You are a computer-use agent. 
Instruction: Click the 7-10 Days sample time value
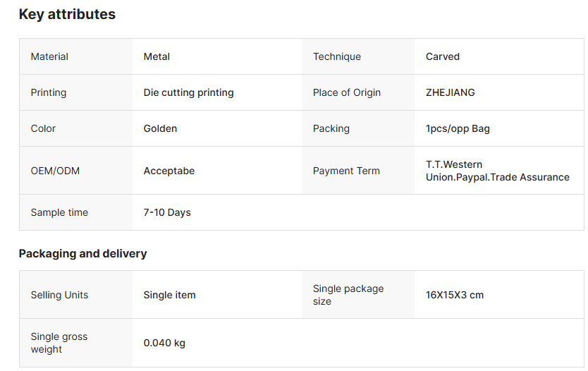coord(167,213)
